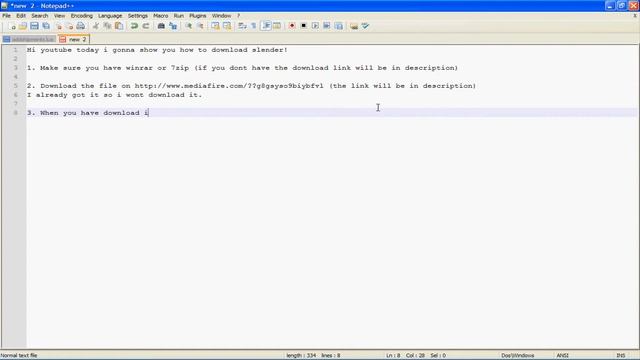Play back the recorded macro

[315, 26]
